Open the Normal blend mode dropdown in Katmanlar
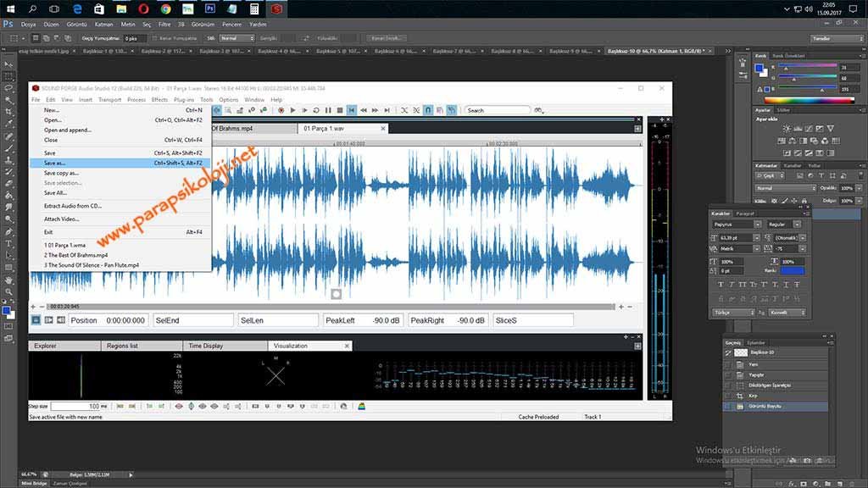Viewport: 868px width, 488px height. tap(786, 189)
